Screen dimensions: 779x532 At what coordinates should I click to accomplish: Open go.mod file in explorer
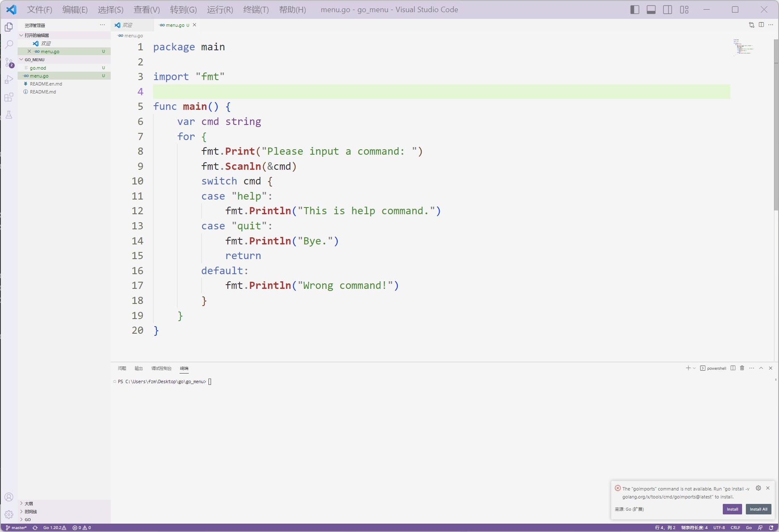coord(38,68)
